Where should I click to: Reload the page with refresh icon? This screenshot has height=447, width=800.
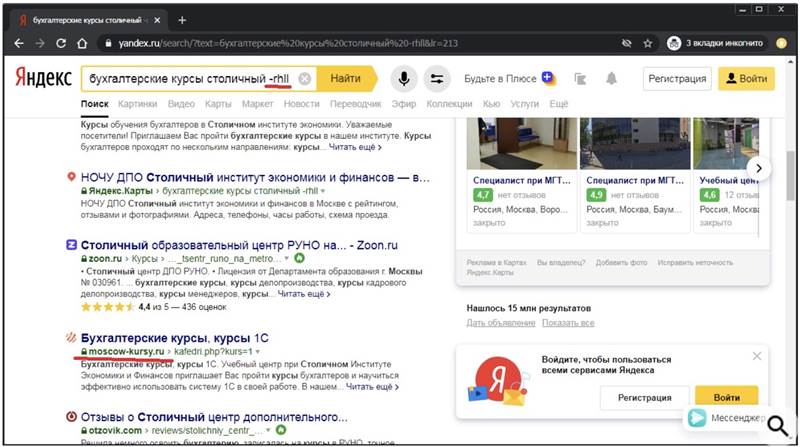pos(61,43)
